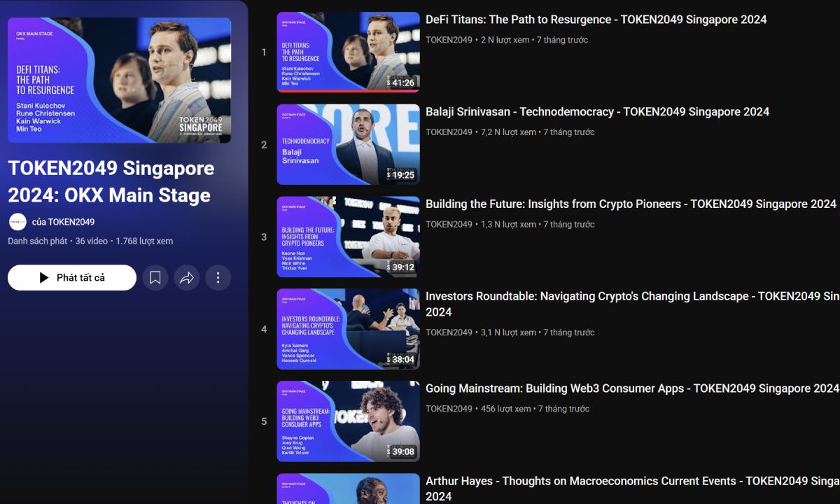Screen dimensions: 840x504
Task: Open the large playlist cover thumbnail
Action: [119, 80]
